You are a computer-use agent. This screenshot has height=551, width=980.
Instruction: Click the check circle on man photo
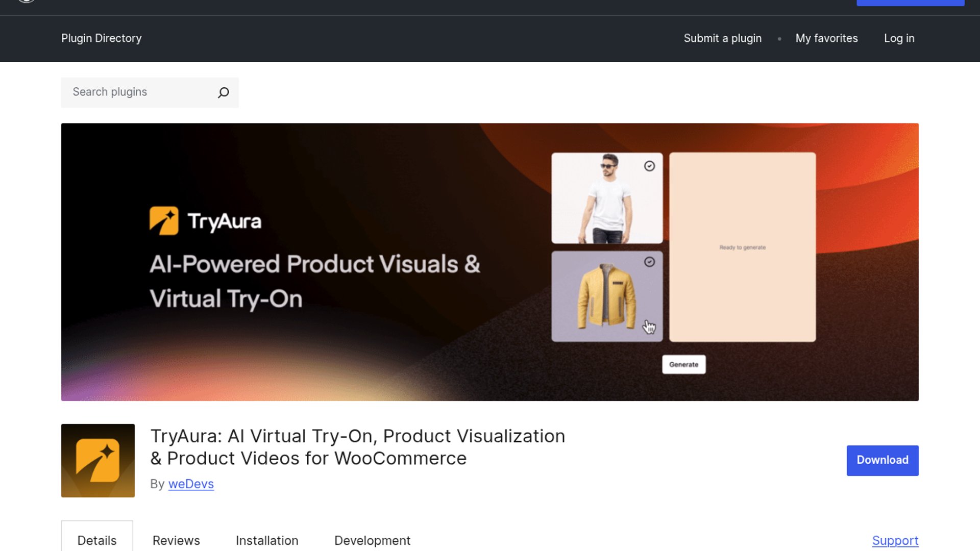tap(649, 166)
